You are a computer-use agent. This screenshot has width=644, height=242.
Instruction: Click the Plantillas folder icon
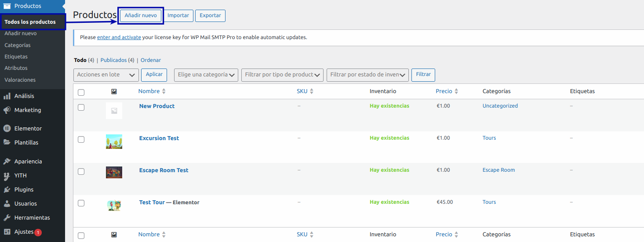(x=7, y=143)
